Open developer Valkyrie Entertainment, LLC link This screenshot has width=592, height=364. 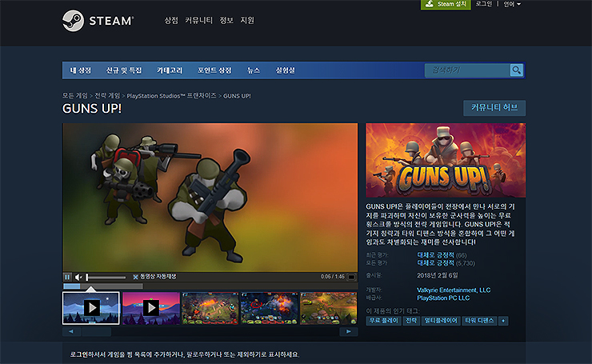[454, 290]
